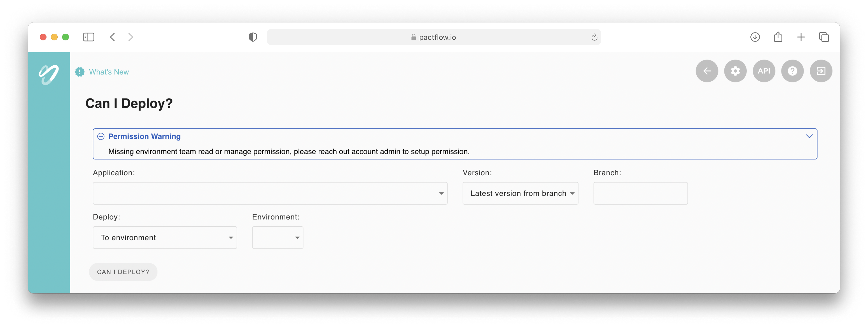Open the What's New announcements link
Image resolution: width=868 pixels, height=327 pixels.
tap(109, 72)
